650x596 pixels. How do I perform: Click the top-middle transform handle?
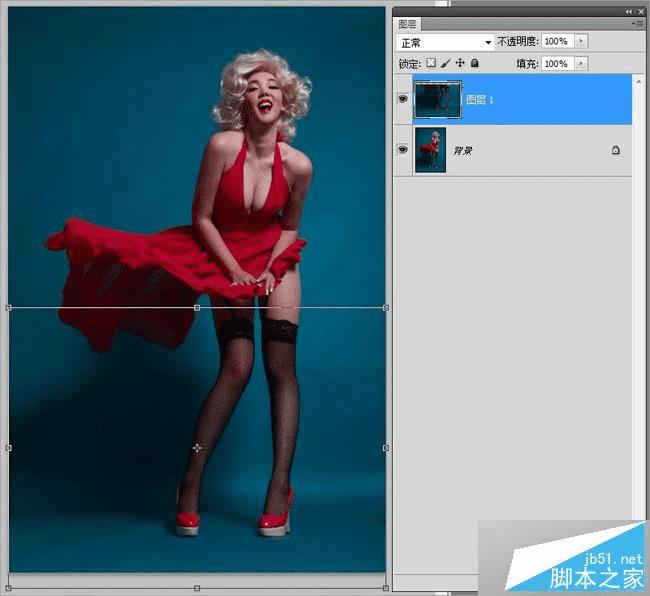(197, 308)
